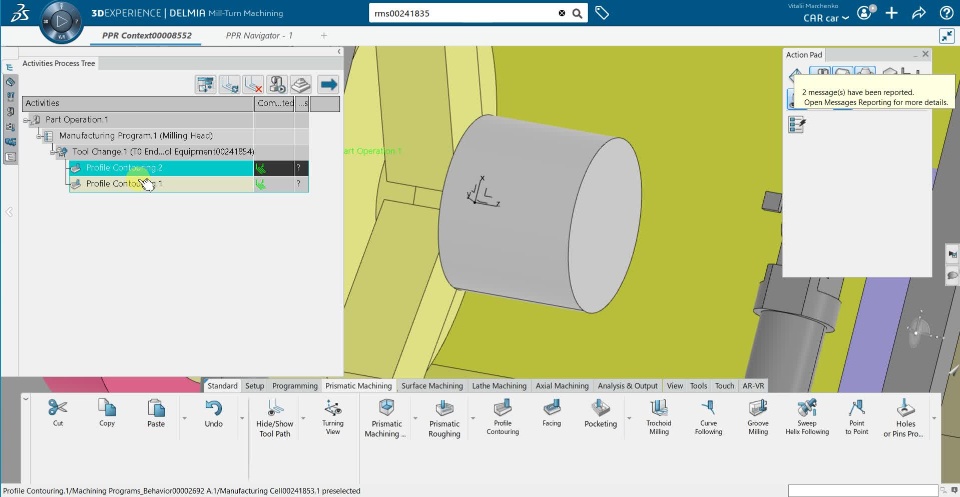Collapse the Manufacturing Program.1 node
Screen dimensions: 960x497
(x=39, y=136)
